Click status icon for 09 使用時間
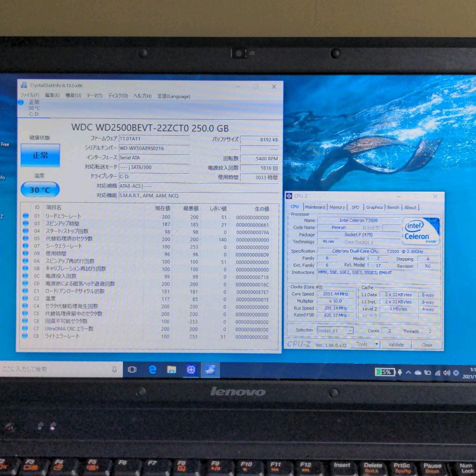The width and height of the screenshot is (476, 476). coord(26,253)
